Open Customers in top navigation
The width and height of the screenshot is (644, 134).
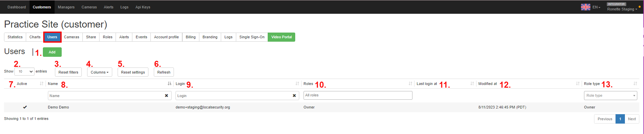point(42,7)
